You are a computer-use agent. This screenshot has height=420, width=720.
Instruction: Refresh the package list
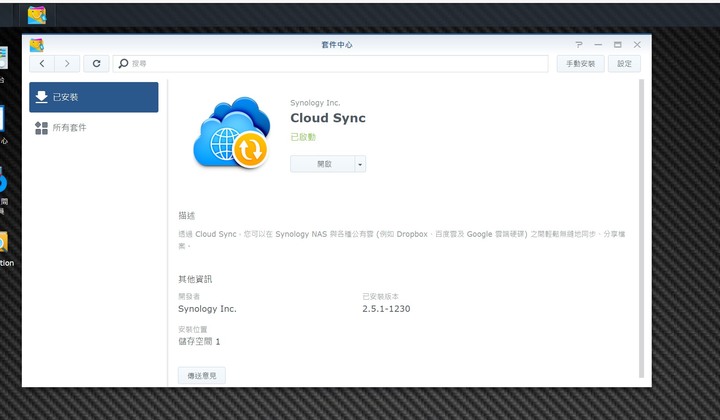tap(96, 63)
